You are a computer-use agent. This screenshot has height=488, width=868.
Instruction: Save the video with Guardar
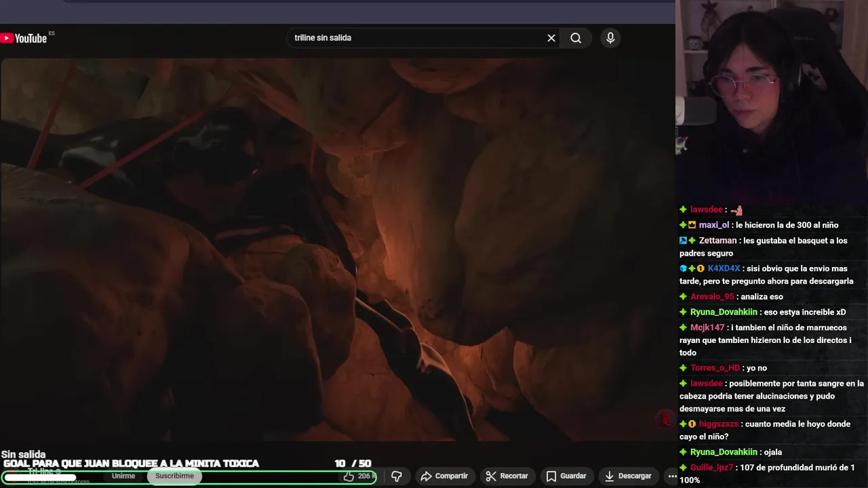[x=566, y=476]
